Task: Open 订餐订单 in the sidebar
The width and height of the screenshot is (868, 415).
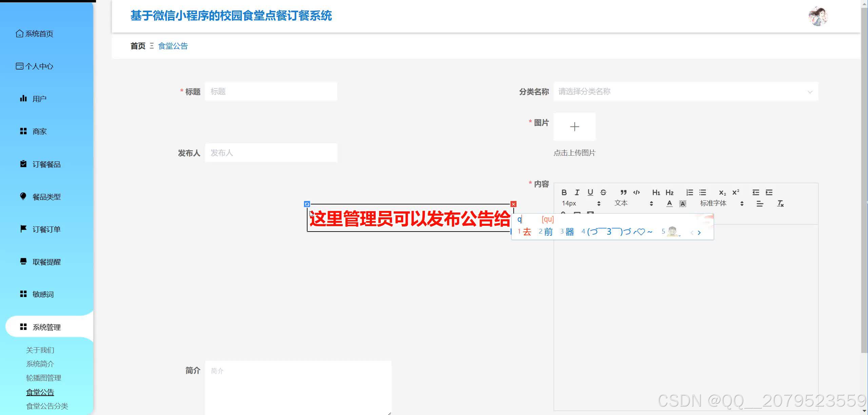Action: 46,229
